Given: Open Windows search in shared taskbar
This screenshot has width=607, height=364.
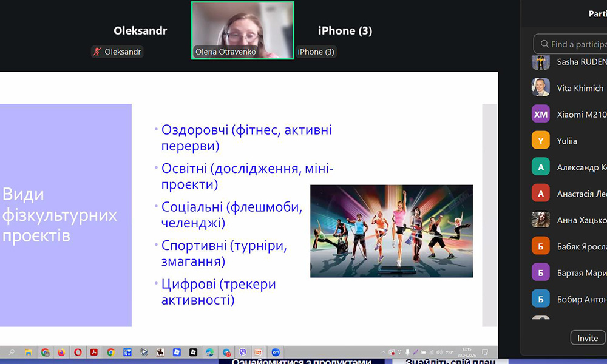Looking at the screenshot, I should (x=12, y=352).
